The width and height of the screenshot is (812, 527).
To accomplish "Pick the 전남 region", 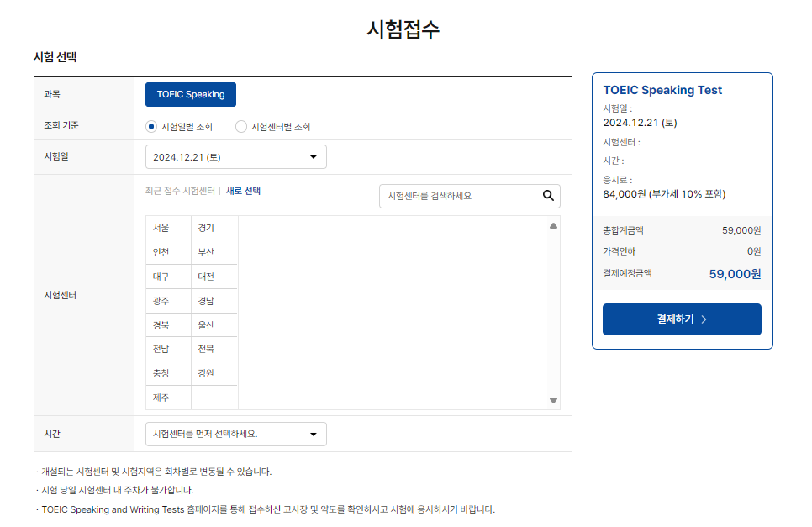I will tap(168, 349).
